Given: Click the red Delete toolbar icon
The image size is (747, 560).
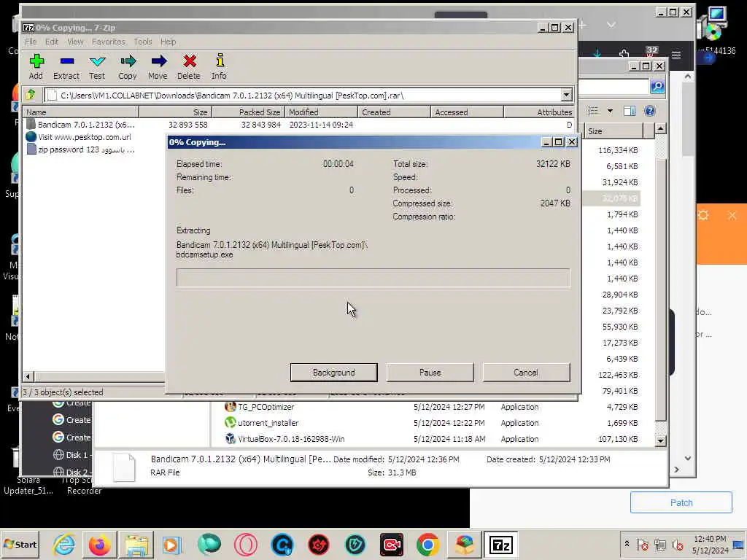Looking at the screenshot, I should pos(189,66).
